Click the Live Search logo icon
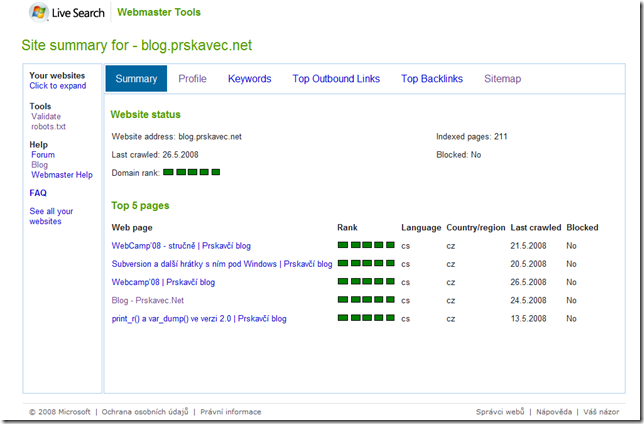Screen dimensions: 644x424 (39, 12)
